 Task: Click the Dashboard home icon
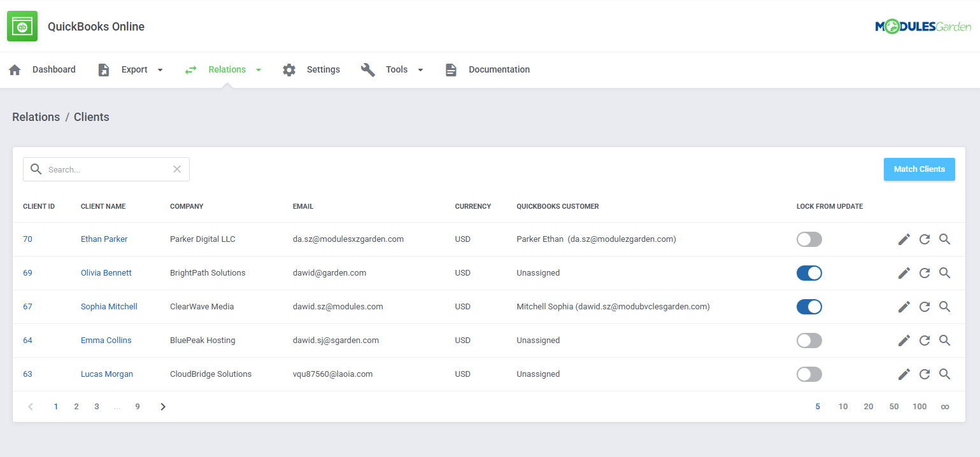[15, 70]
